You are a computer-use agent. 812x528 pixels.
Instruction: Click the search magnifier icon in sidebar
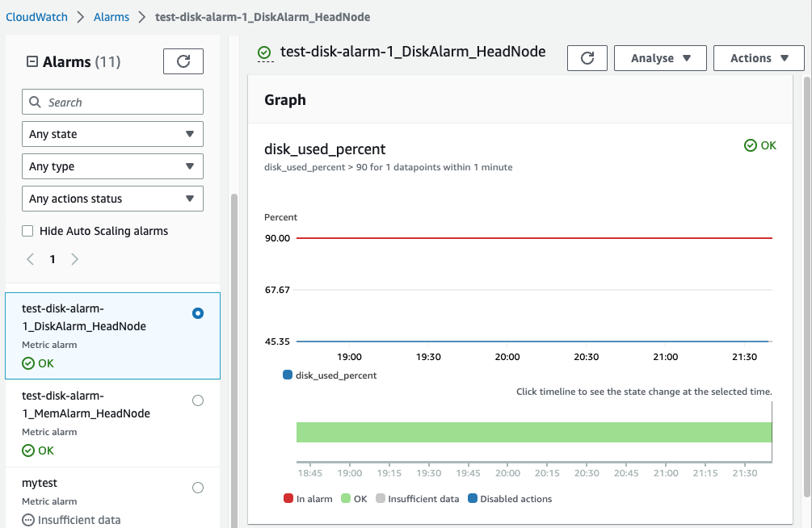(35, 103)
